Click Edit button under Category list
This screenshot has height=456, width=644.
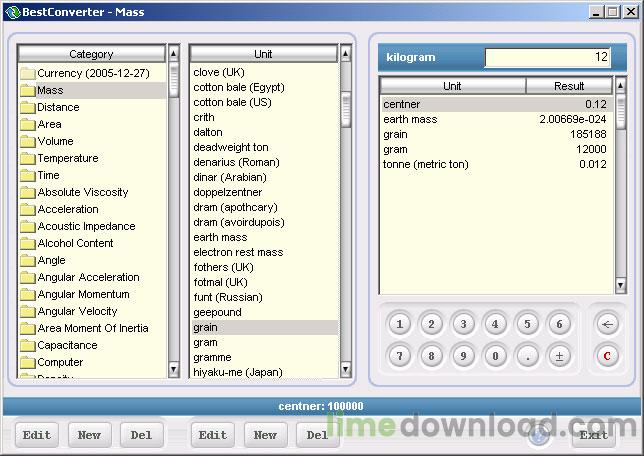(x=37, y=435)
